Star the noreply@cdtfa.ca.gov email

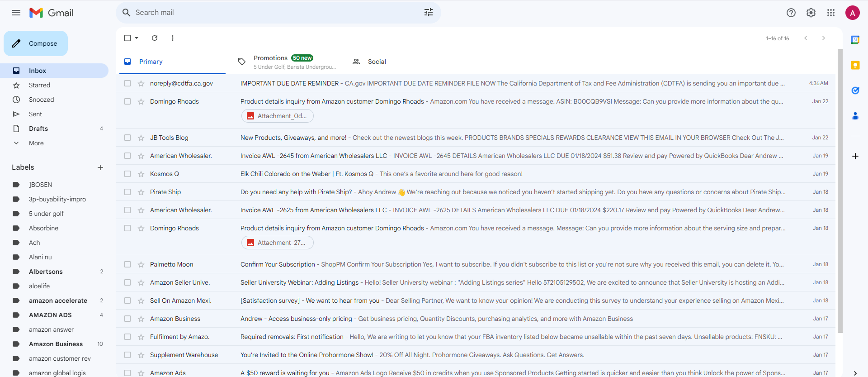click(x=141, y=83)
